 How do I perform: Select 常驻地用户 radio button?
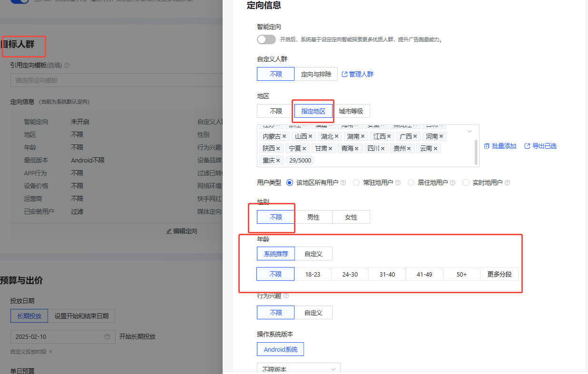(x=356, y=182)
